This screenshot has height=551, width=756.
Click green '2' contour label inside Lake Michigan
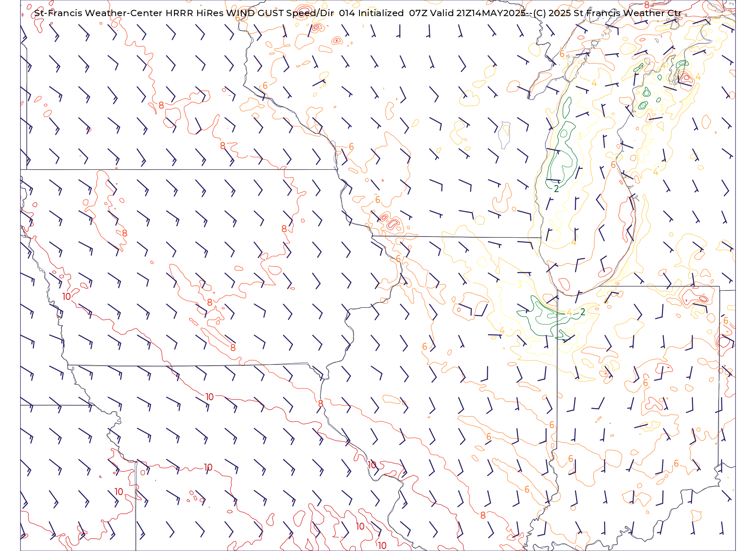556,189
